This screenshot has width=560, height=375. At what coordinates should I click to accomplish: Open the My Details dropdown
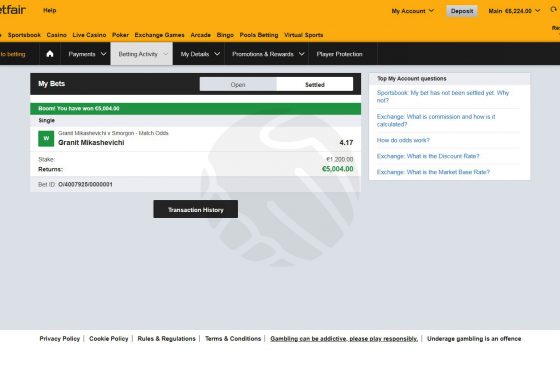(x=200, y=54)
